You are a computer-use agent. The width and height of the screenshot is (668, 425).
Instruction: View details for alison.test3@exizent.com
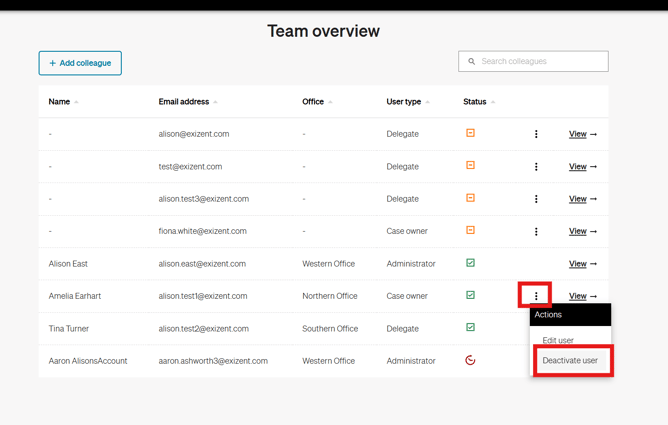pos(583,199)
